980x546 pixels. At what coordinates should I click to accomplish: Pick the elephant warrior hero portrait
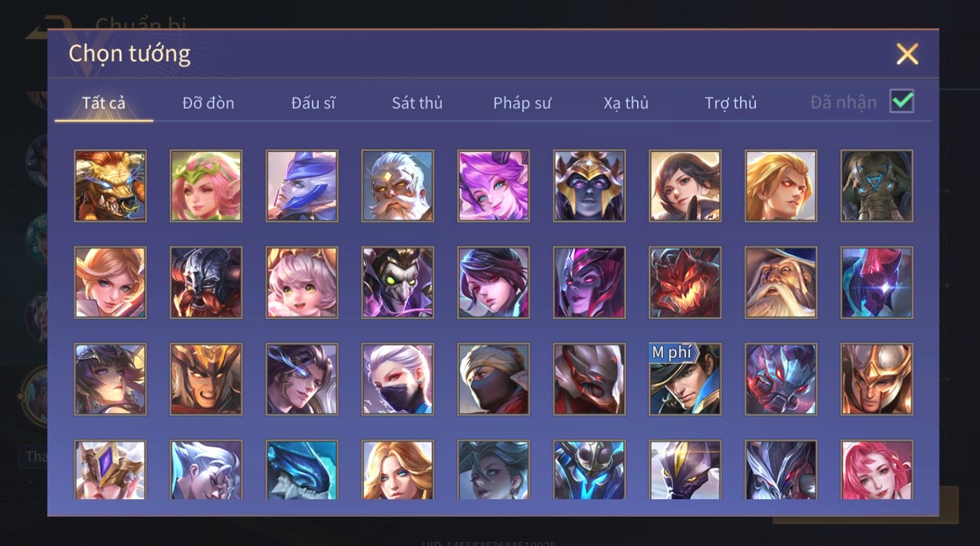[x=877, y=186]
